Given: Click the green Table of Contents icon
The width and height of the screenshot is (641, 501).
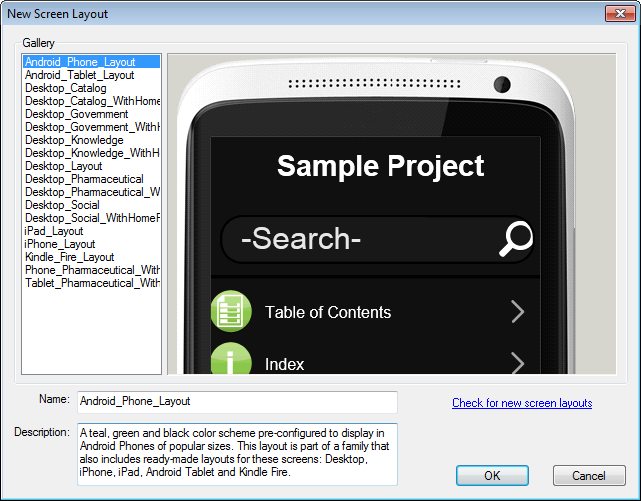Looking at the screenshot, I should click(x=231, y=311).
